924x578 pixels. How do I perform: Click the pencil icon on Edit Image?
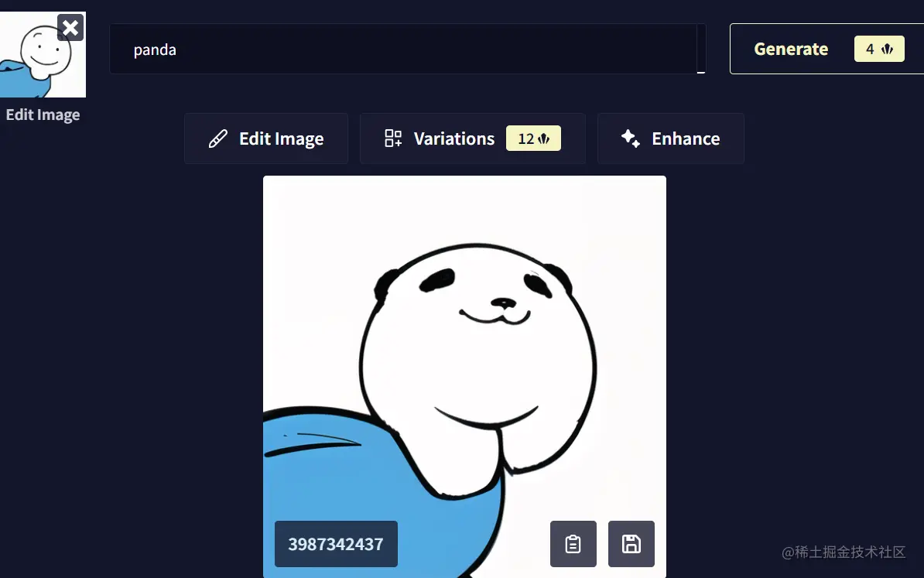click(x=217, y=138)
